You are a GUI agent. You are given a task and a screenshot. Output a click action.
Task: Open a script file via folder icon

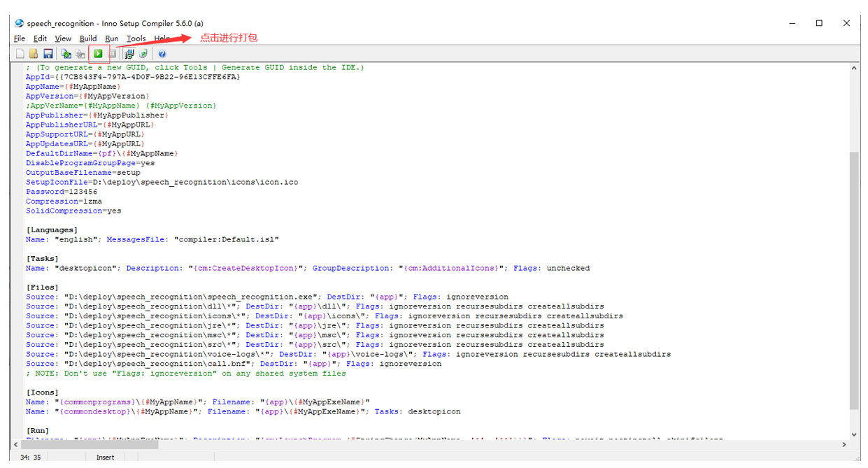point(34,54)
